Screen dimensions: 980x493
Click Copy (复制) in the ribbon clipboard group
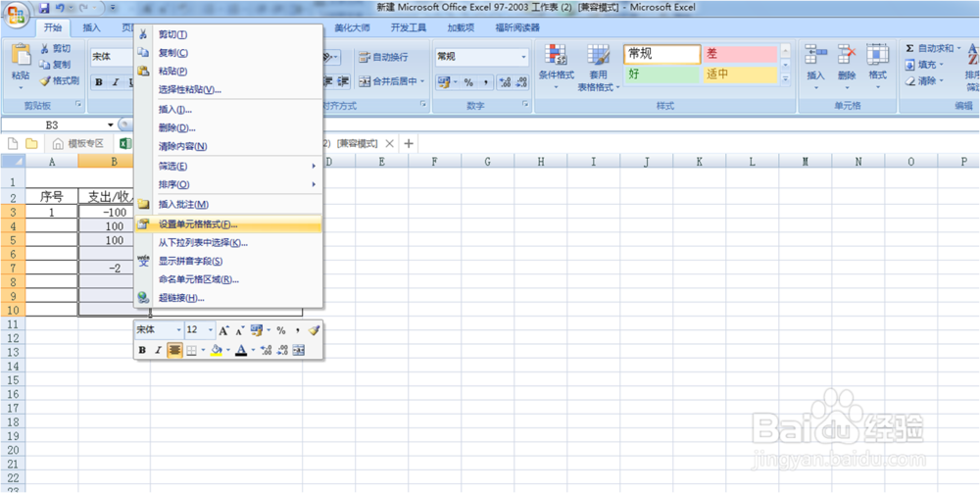point(55,65)
